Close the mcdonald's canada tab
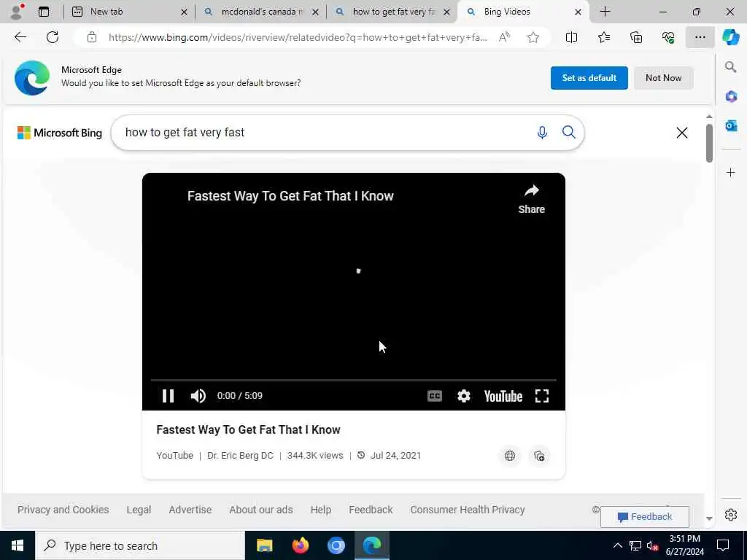The image size is (747, 560). click(315, 12)
